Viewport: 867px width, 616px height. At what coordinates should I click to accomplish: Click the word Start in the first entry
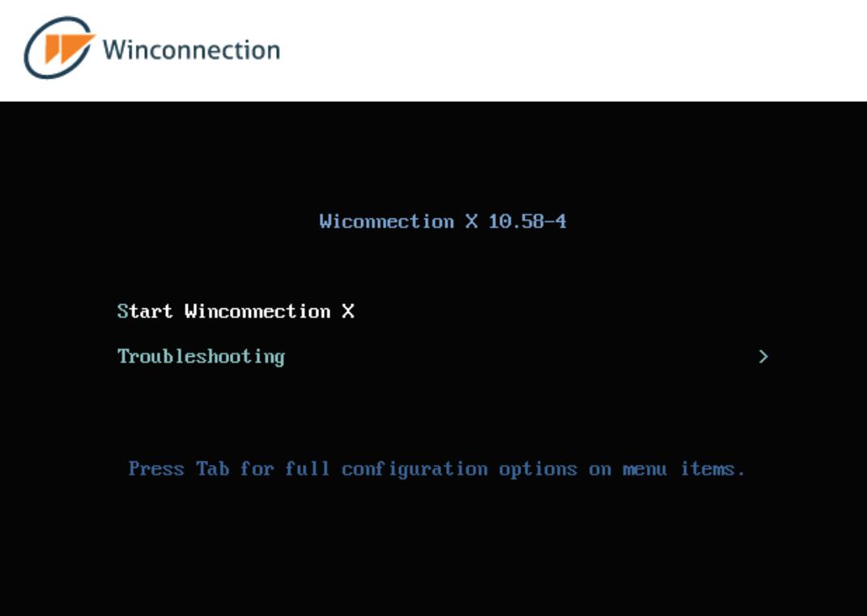[145, 312]
